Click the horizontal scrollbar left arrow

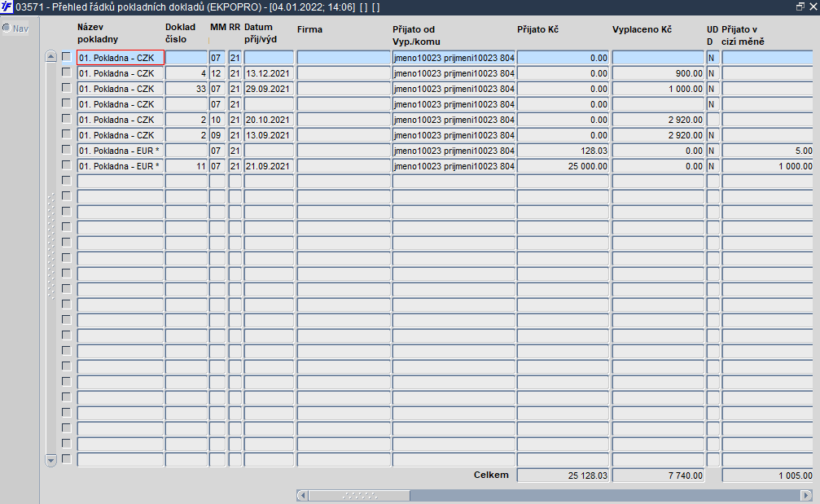[x=302, y=495]
